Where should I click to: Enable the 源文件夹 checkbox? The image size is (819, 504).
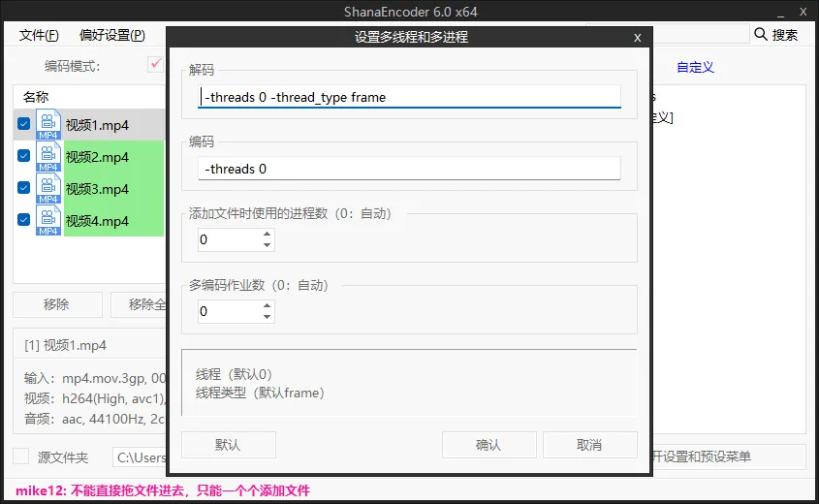pos(21,456)
